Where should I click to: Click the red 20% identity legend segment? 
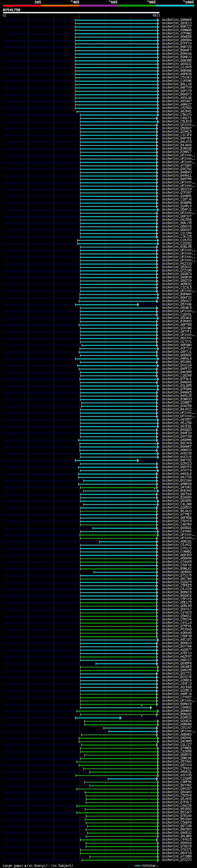tap(22, 6)
